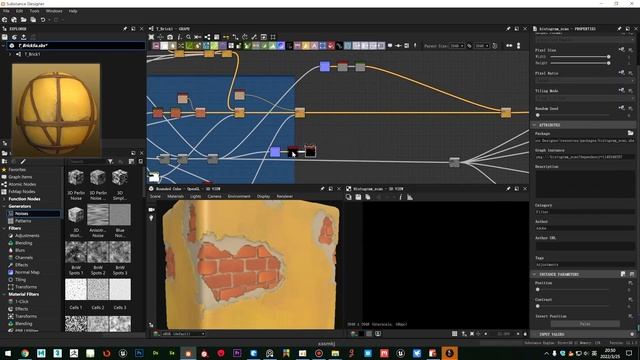Click the camera snapshot icon in graph toolbar

coord(170,37)
